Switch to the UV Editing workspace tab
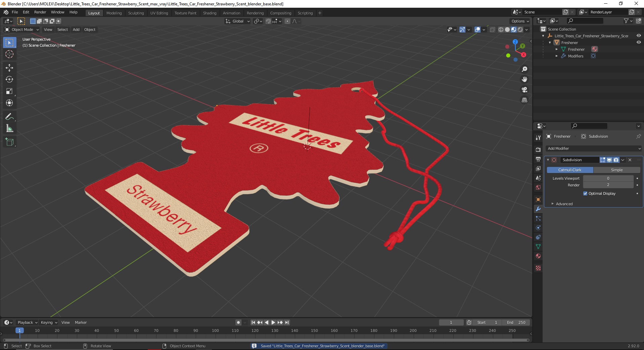Viewport: 644px width, 350px height. pyautogui.click(x=159, y=13)
